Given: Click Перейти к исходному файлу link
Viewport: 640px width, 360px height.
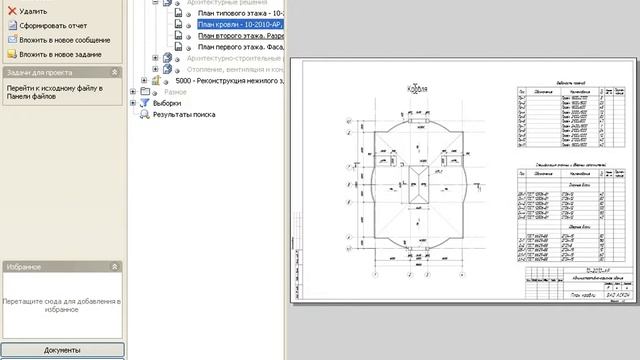Looking at the screenshot, I should click(x=54, y=92).
